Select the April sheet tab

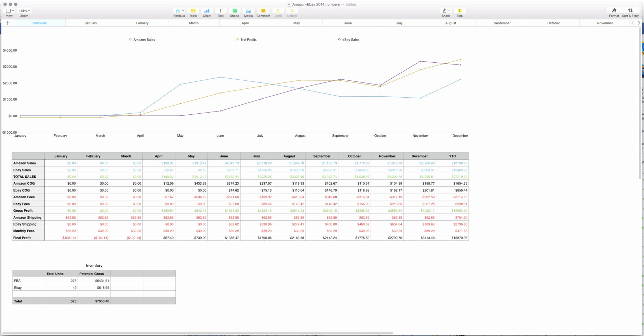[245, 23]
